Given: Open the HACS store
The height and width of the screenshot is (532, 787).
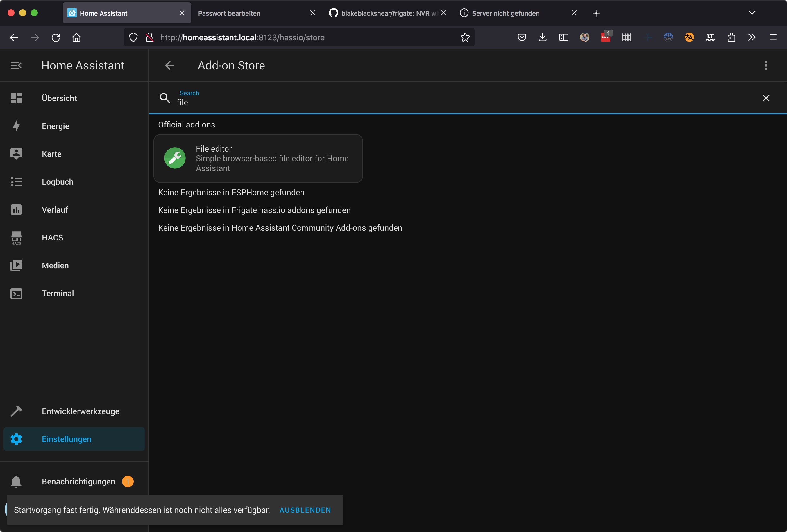Looking at the screenshot, I should point(52,238).
